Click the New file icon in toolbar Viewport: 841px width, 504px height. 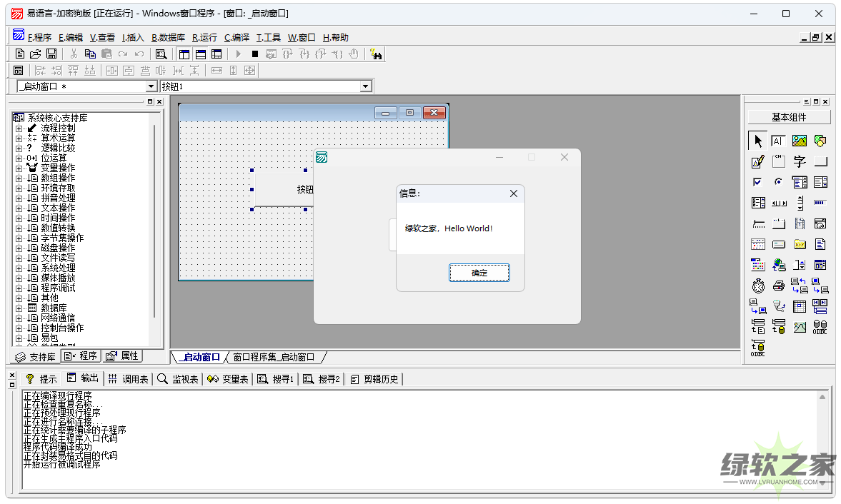[x=20, y=54]
